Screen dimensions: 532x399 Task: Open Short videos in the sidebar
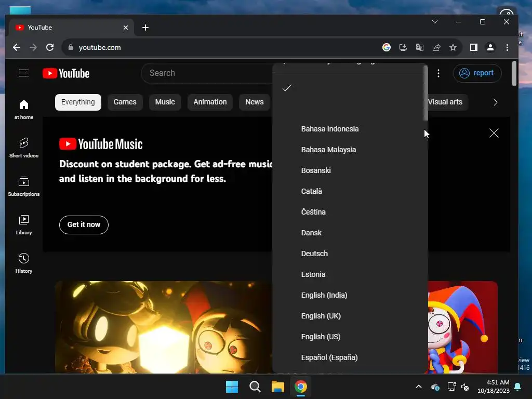24,148
